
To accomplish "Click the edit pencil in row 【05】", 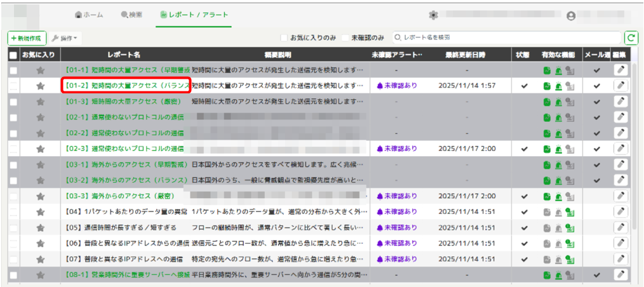I will (621, 227).
